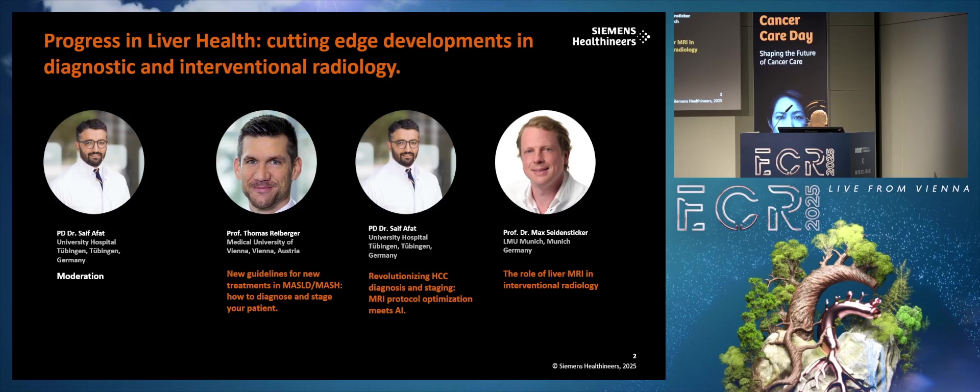Click Saif Afat portrait above 'Revolutionizing HCC'

[406, 162]
